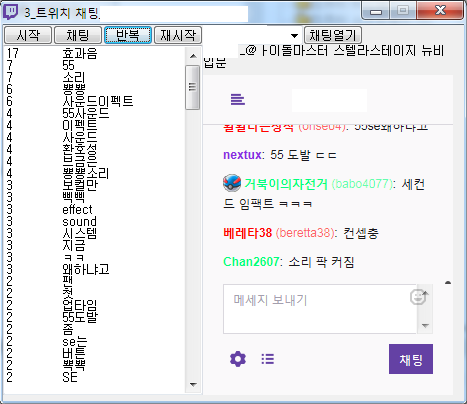Minimize the 트위치 채팅 window
Image resolution: width=467 pixels, height=404 pixels.
tap(376, 11)
